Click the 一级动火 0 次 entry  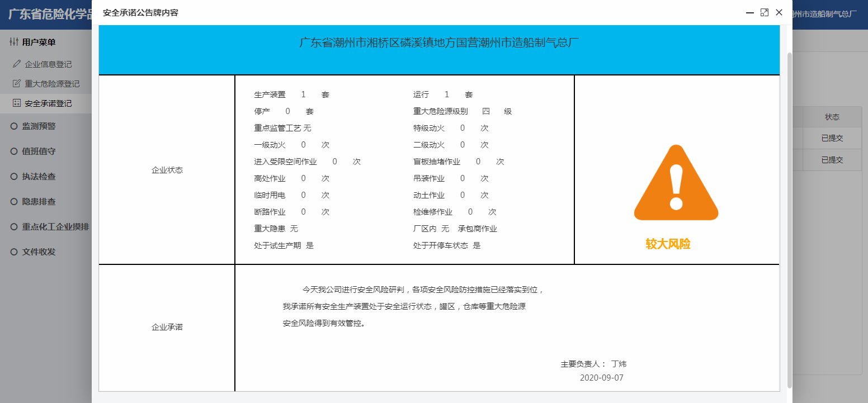292,145
